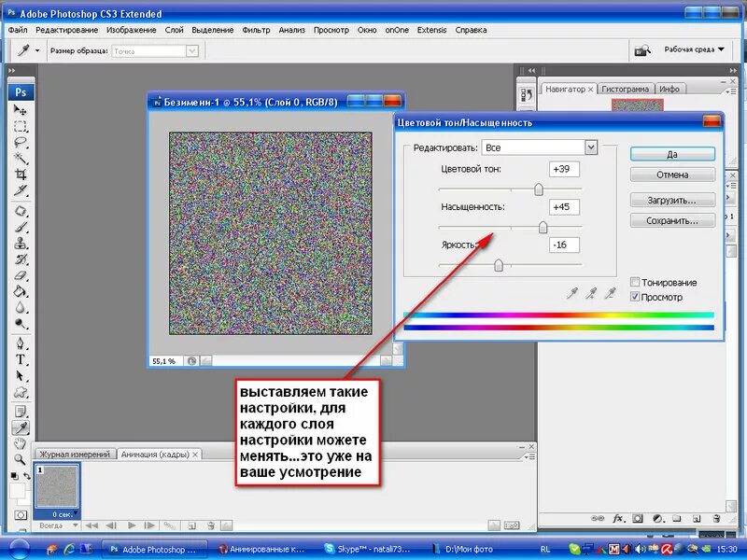
Task: Select the Eyedropper tool in toolbox
Action: pos(20,427)
